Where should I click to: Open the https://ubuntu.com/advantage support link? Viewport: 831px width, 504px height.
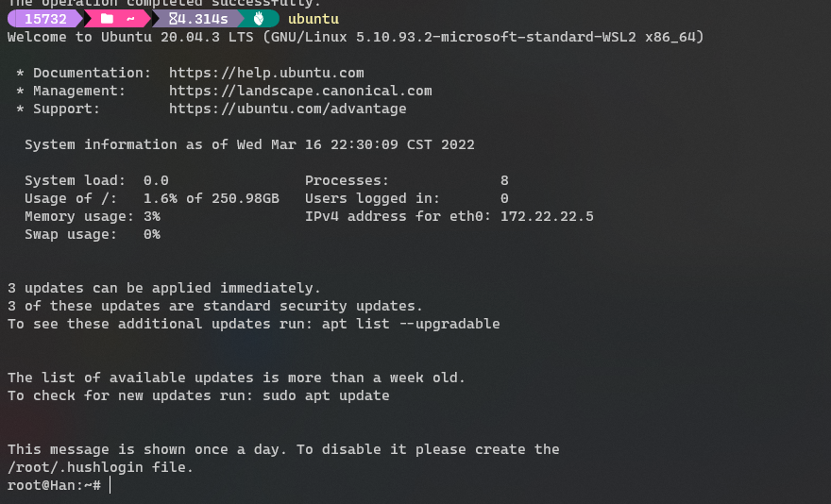288,109
